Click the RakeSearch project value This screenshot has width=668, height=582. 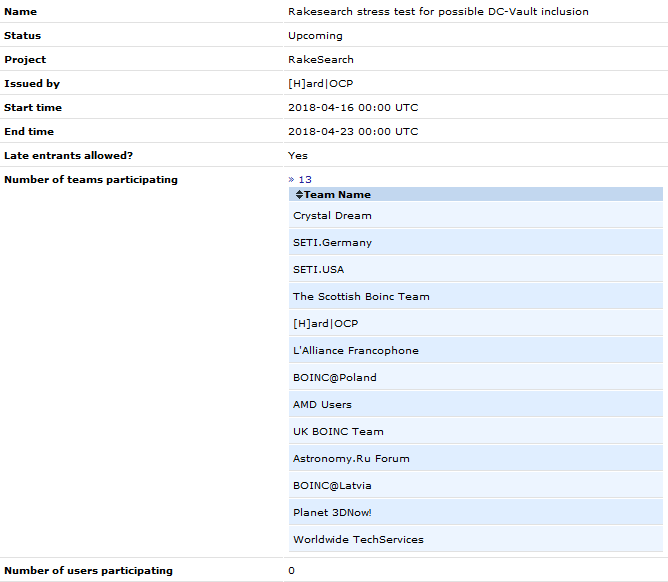coord(320,60)
